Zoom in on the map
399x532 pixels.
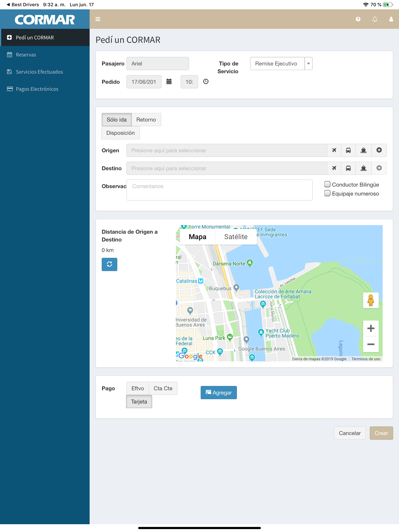[371, 328]
